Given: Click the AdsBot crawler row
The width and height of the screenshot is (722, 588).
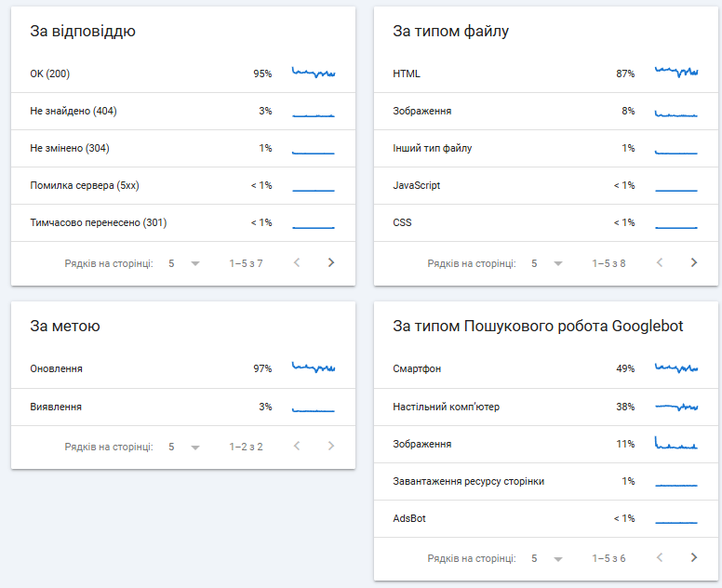Looking at the screenshot, I should click(545, 518).
